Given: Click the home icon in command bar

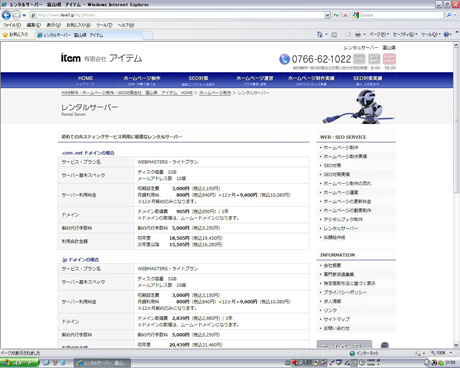Looking at the screenshot, I should tap(320, 34).
